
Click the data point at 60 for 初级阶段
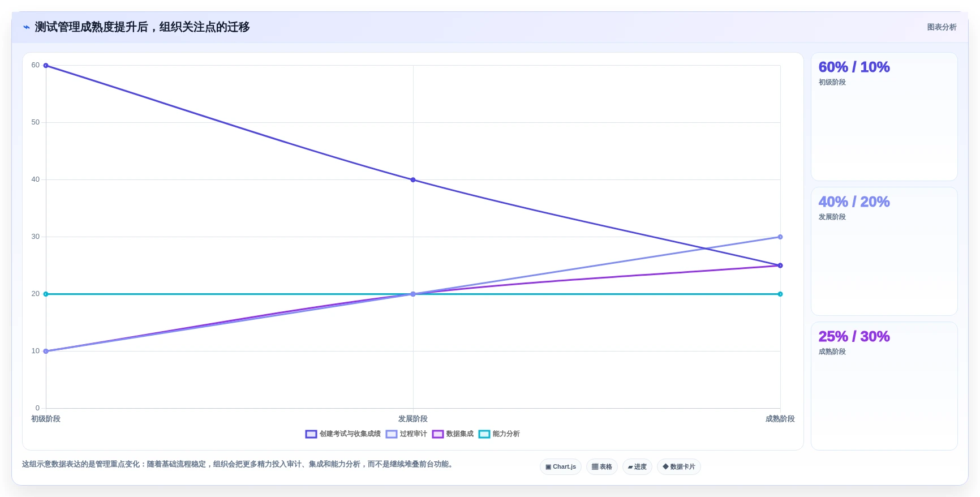46,66
